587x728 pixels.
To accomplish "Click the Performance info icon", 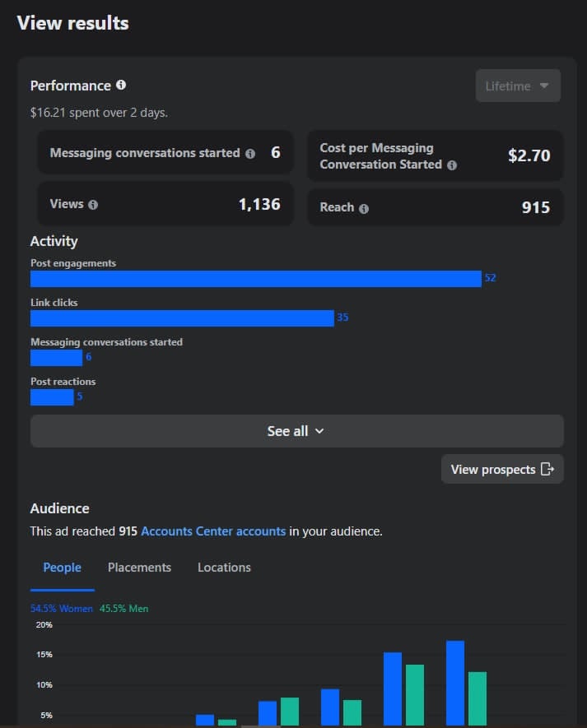I will [121, 85].
